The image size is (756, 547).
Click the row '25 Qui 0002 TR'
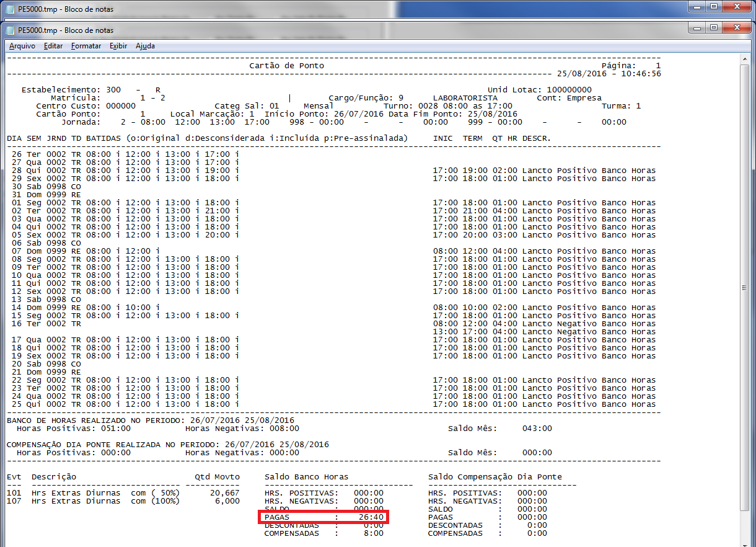click(x=46, y=404)
